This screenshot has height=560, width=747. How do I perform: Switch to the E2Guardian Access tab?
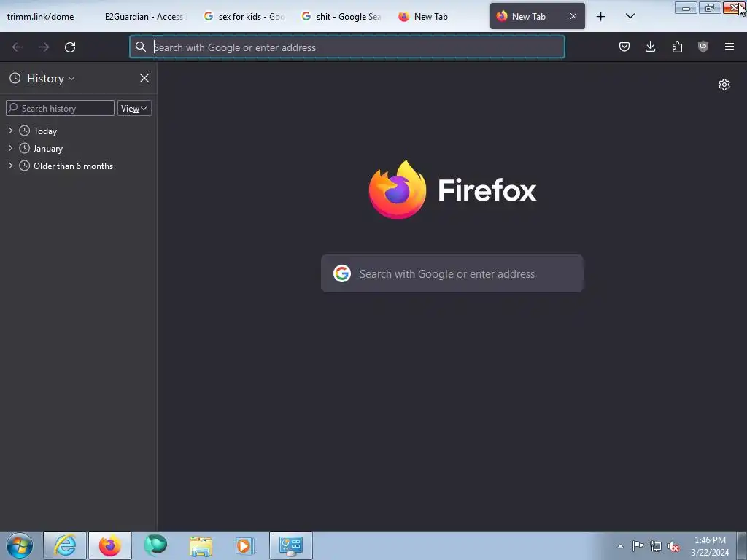pyautogui.click(x=144, y=17)
